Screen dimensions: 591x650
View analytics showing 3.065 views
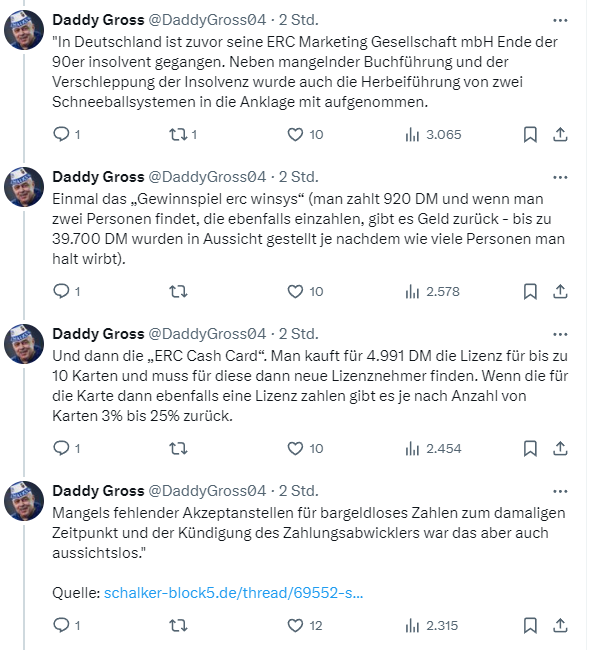(433, 134)
